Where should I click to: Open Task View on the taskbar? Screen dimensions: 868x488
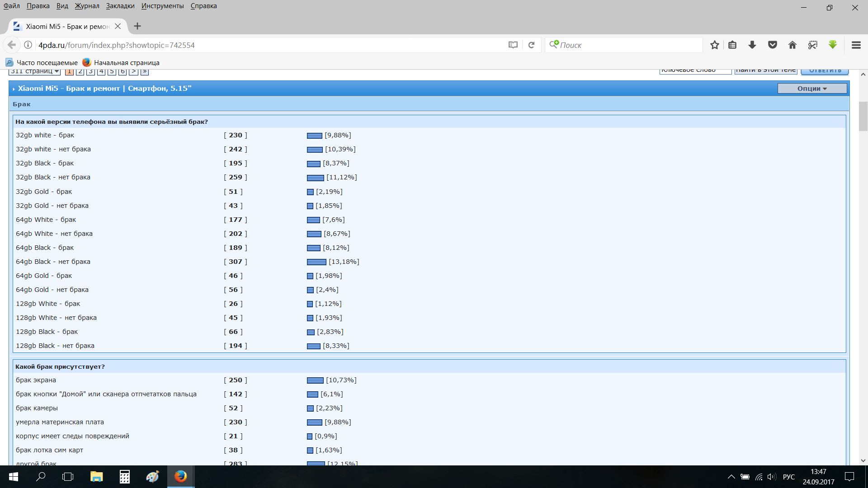(68, 477)
